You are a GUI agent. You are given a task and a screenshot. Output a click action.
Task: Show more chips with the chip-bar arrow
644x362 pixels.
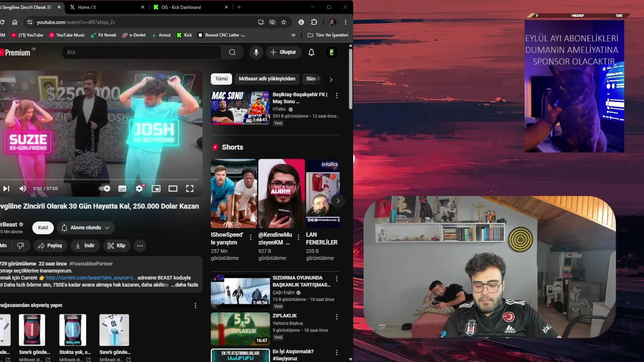(x=331, y=79)
